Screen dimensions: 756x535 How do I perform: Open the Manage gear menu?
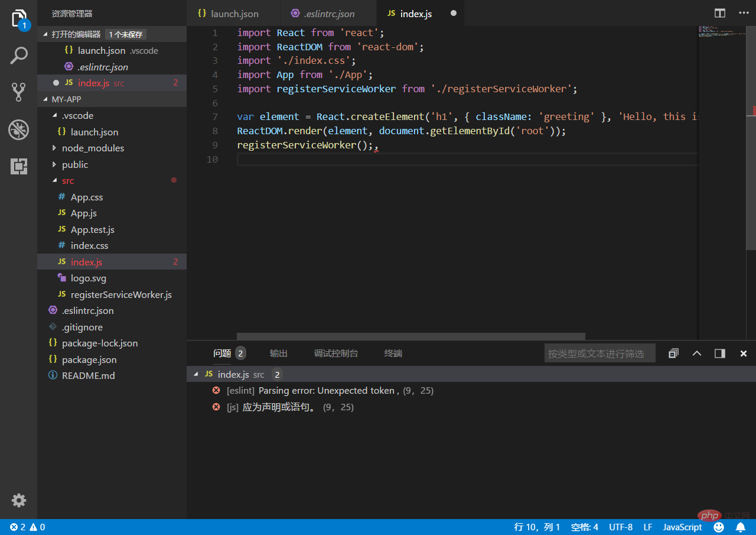pos(19,500)
